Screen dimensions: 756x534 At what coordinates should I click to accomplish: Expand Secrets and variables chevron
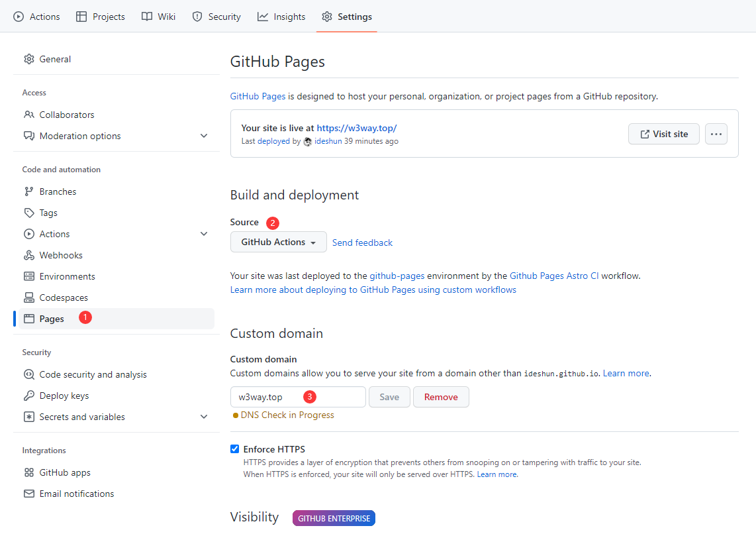(x=204, y=417)
